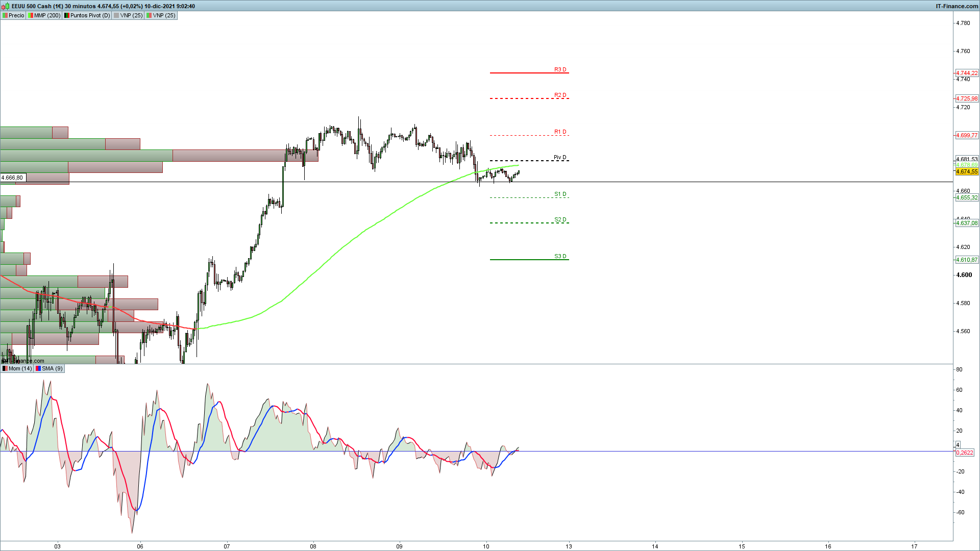Open the MMP (200) moving average label
The height and width of the screenshot is (551, 980).
point(44,15)
